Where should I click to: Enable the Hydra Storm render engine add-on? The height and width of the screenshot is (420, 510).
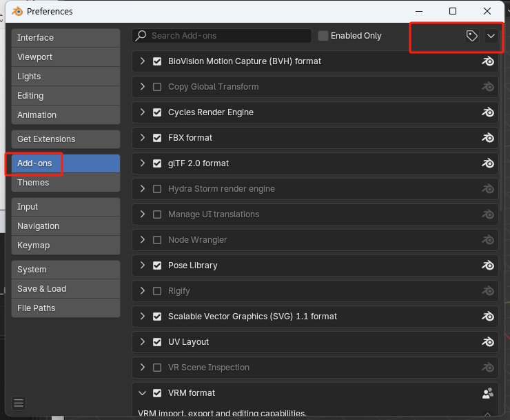coord(157,189)
